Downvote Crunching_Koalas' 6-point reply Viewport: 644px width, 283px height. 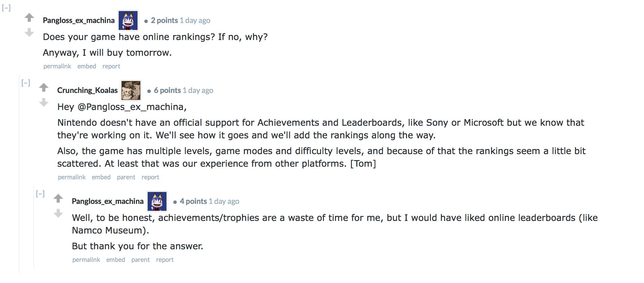pyautogui.click(x=44, y=102)
